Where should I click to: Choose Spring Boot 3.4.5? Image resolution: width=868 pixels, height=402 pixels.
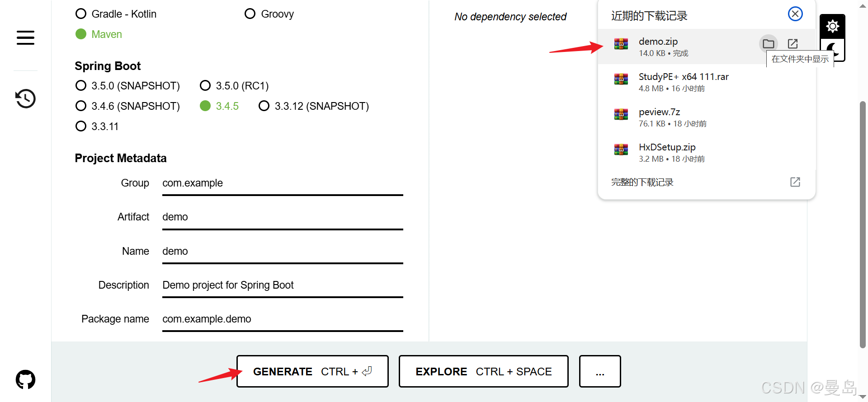click(x=220, y=106)
